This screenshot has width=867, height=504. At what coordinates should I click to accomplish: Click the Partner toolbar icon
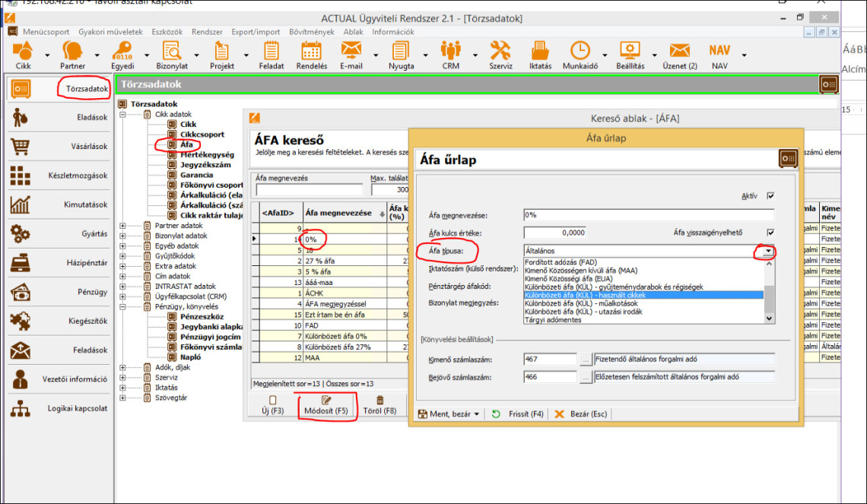click(x=72, y=52)
